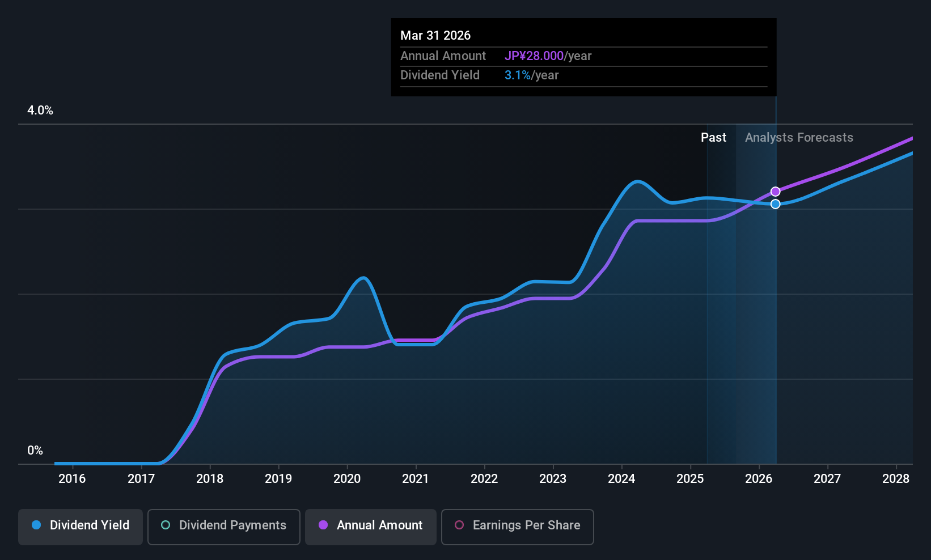Click the 2024 x-axis label
The height and width of the screenshot is (560, 931).
[x=621, y=479]
